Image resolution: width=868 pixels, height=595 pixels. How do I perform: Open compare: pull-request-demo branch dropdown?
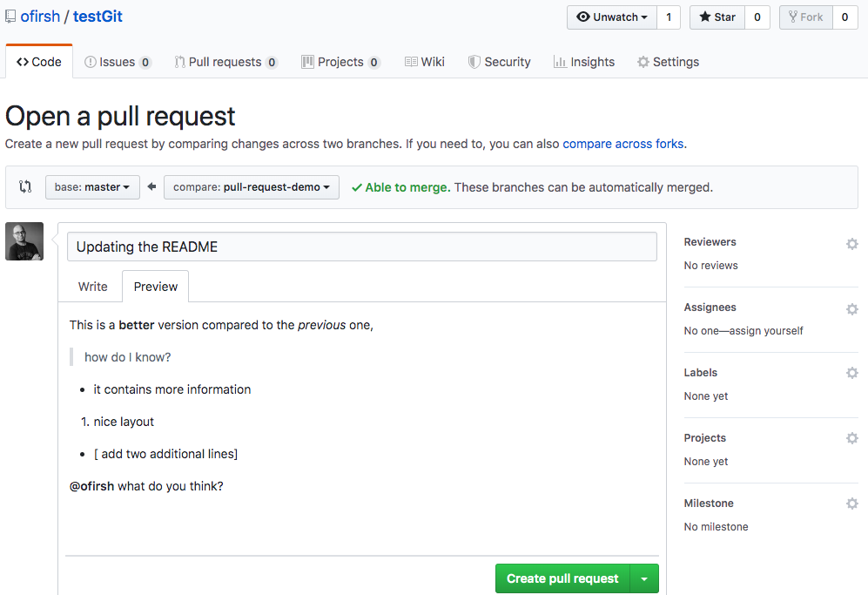251,187
